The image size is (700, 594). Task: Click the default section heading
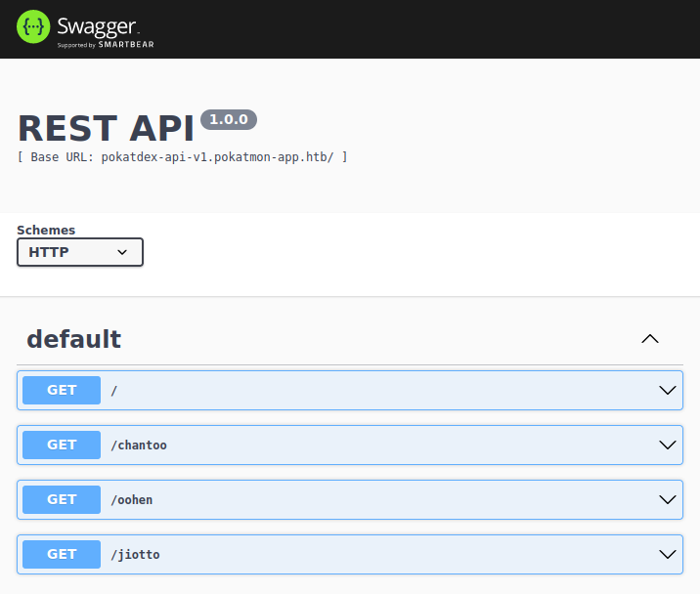[73, 339]
